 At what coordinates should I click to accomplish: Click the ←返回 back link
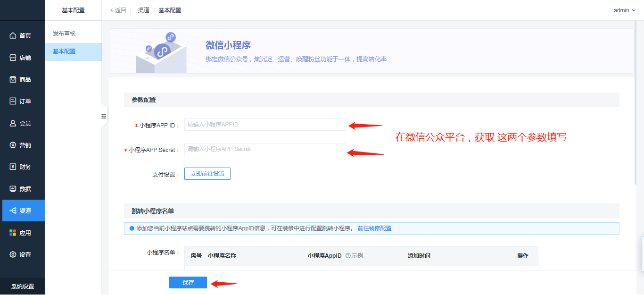click(118, 10)
